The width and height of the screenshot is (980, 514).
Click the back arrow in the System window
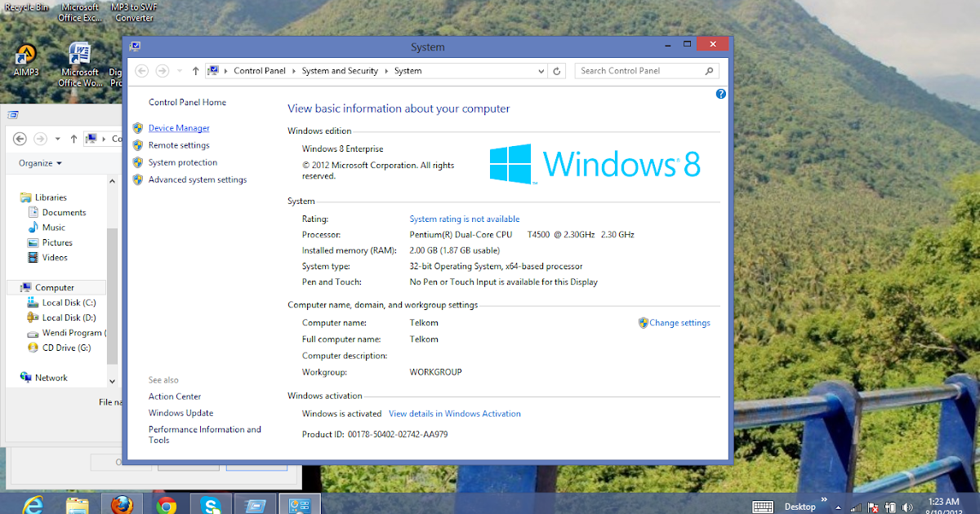tap(141, 70)
